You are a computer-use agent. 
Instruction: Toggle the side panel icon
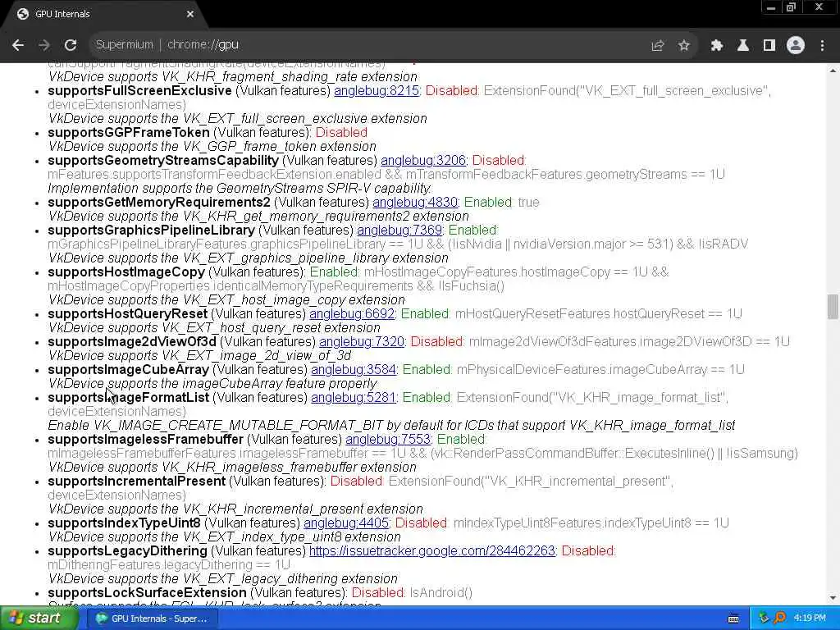(x=769, y=46)
